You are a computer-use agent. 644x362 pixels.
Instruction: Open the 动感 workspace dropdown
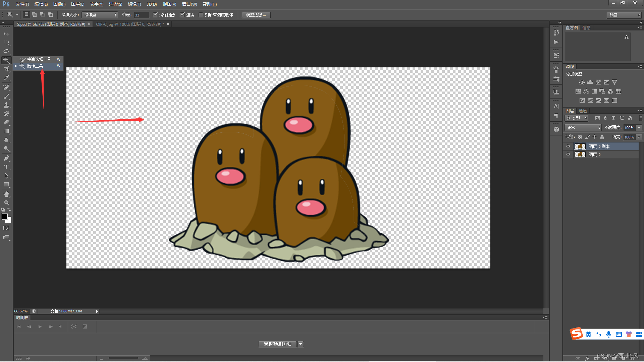[625, 15]
